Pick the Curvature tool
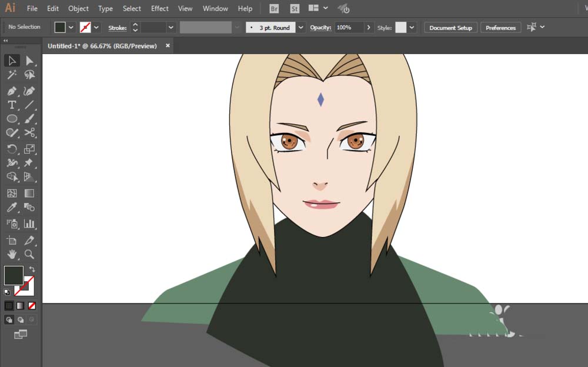Image resolution: width=588 pixels, height=367 pixels. (x=29, y=91)
